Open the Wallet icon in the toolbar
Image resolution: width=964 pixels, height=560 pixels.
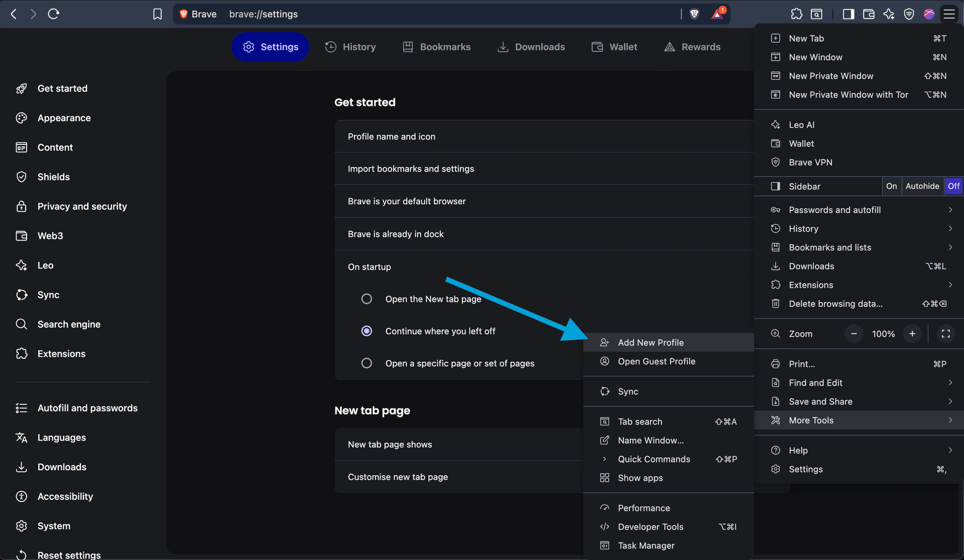pyautogui.click(x=869, y=14)
